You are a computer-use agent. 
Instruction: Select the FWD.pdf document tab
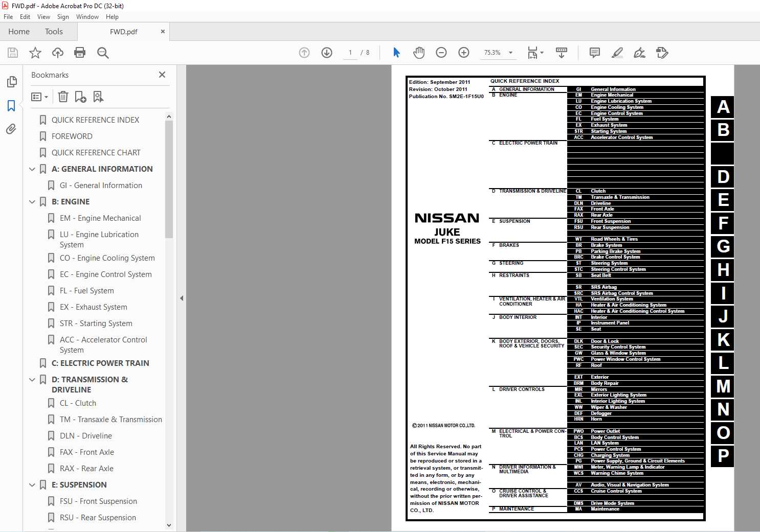coord(123,32)
